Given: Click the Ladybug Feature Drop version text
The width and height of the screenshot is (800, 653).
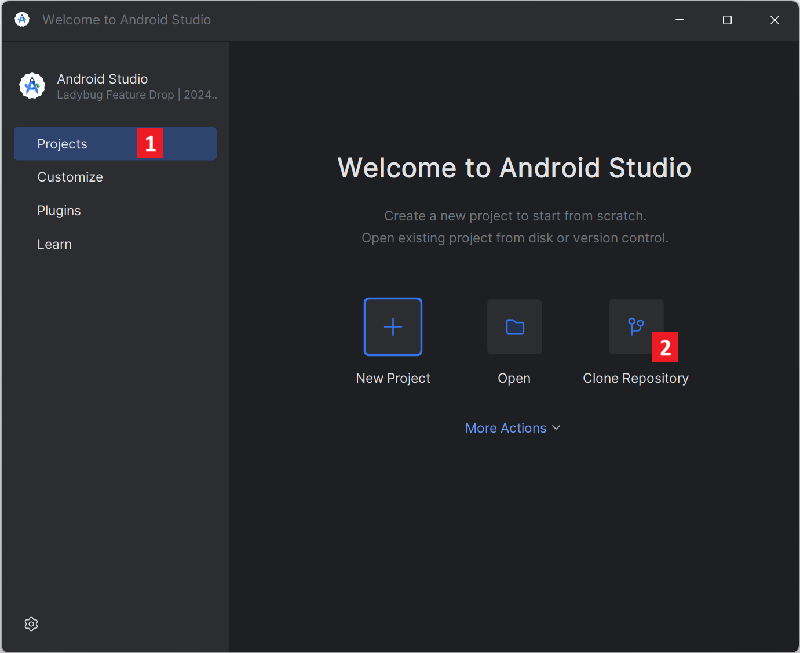Looking at the screenshot, I should point(137,95).
